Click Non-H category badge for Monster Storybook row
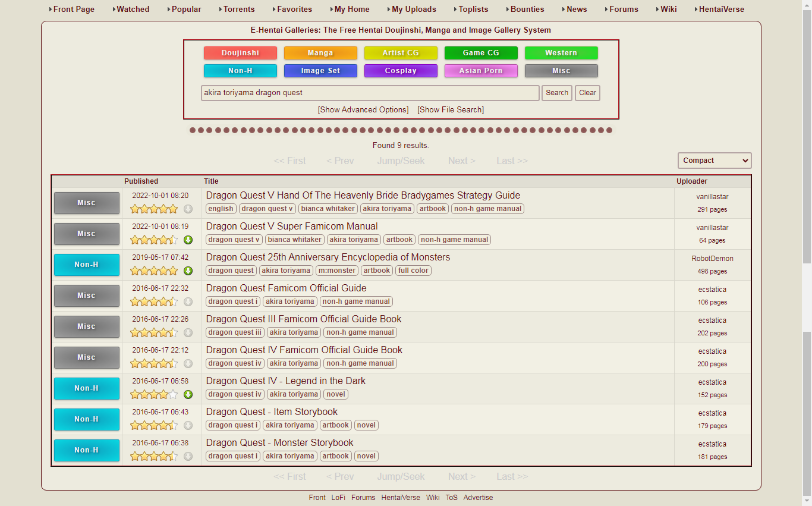Screen dimensions: 812x506 87,450
